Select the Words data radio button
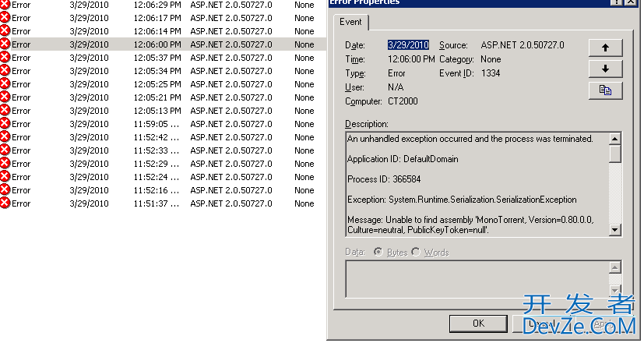The image size is (644, 343). [416, 252]
